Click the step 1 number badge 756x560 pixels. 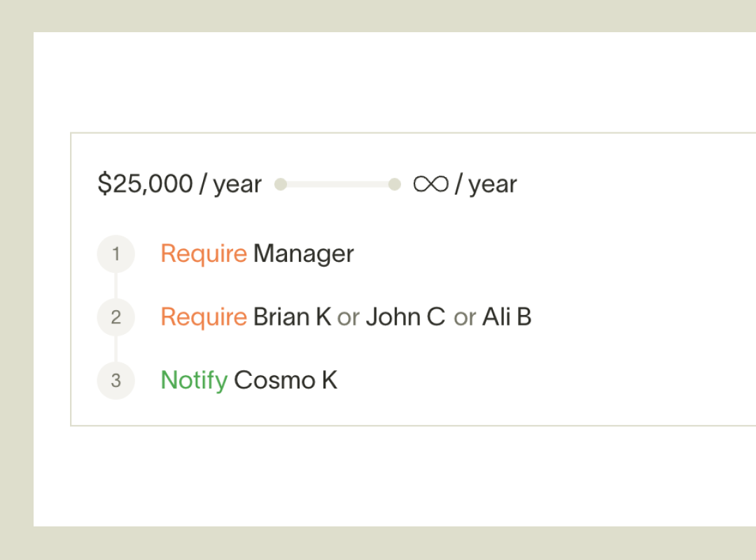click(115, 253)
